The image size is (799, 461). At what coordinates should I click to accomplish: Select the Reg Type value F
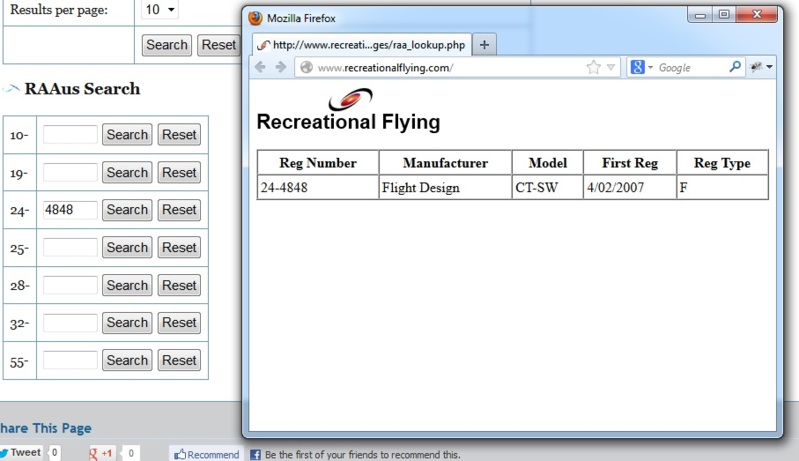pyautogui.click(x=722, y=187)
